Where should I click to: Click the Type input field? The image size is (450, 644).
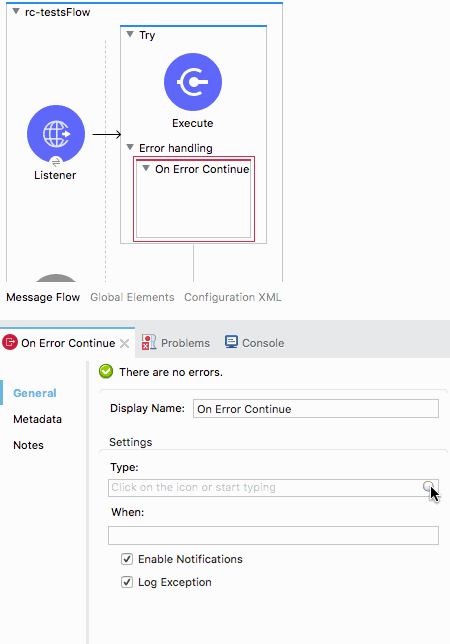click(x=273, y=488)
